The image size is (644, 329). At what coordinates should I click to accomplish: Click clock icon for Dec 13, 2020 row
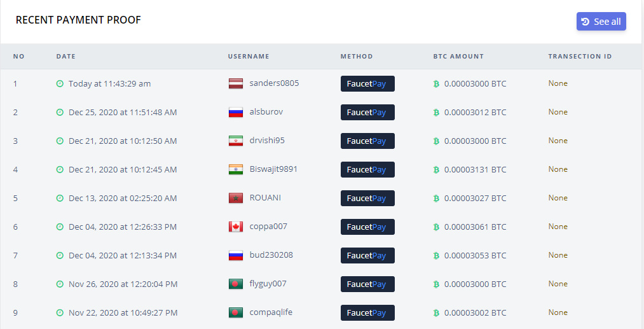tap(60, 198)
